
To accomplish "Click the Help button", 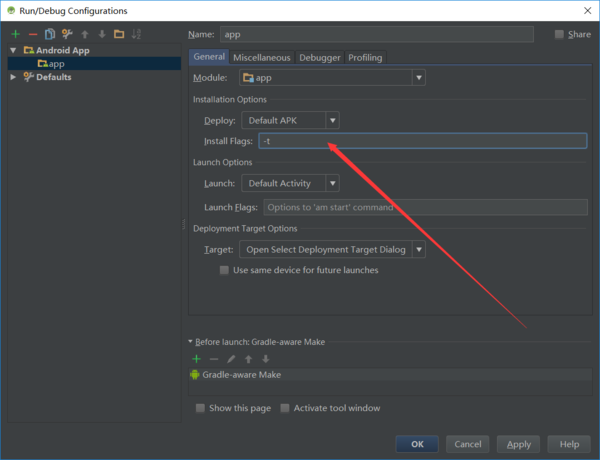I will pos(569,444).
